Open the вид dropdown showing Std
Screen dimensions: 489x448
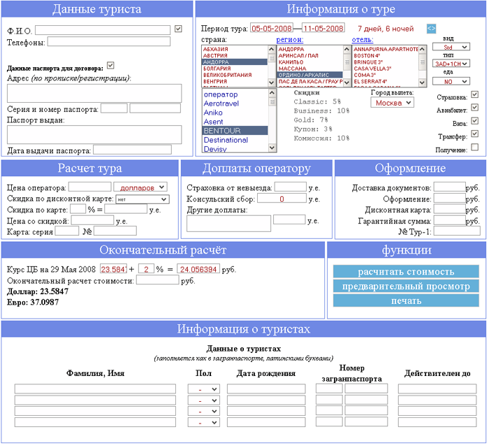pyautogui.click(x=455, y=47)
